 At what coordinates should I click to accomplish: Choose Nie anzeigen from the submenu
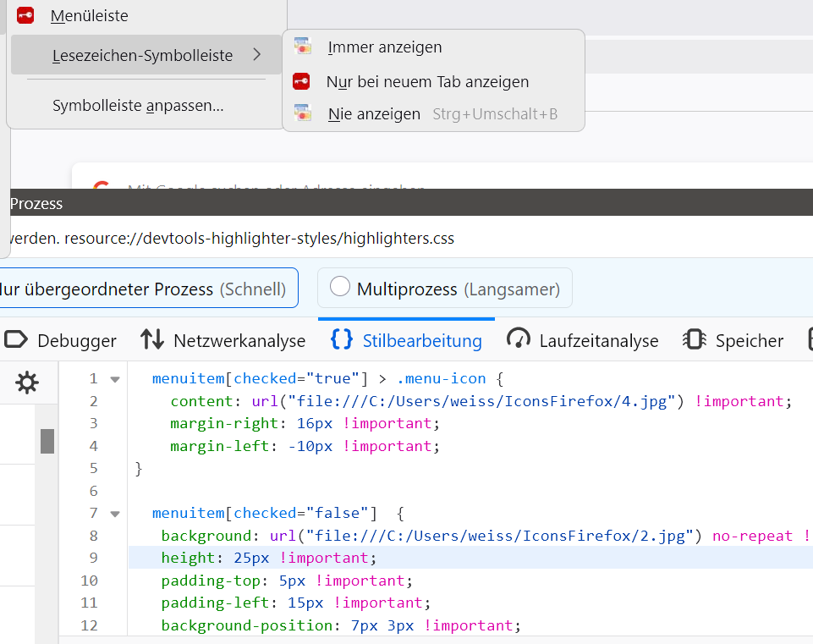click(374, 114)
